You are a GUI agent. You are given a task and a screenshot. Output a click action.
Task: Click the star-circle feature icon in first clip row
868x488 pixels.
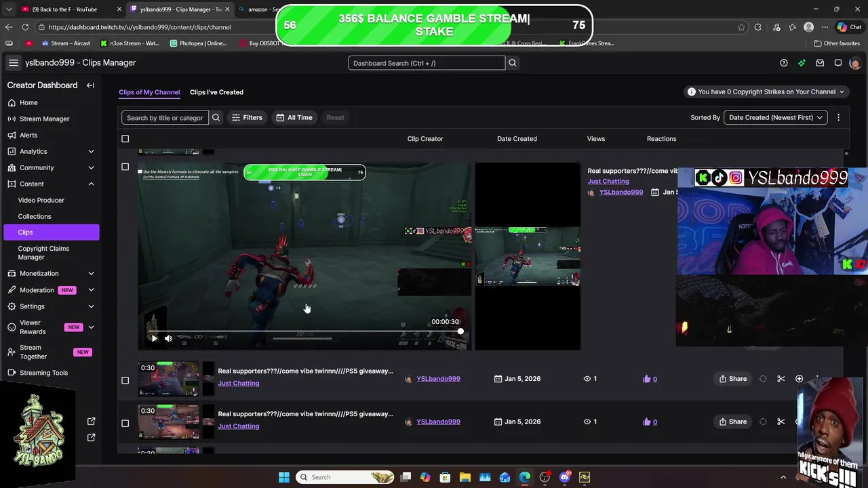pyautogui.click(x=799, y=379)
